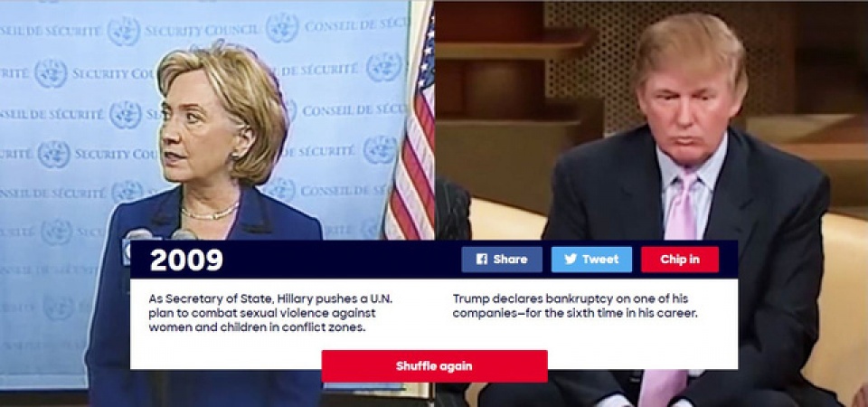Hit Shuffle again for another year

[434, 366]
